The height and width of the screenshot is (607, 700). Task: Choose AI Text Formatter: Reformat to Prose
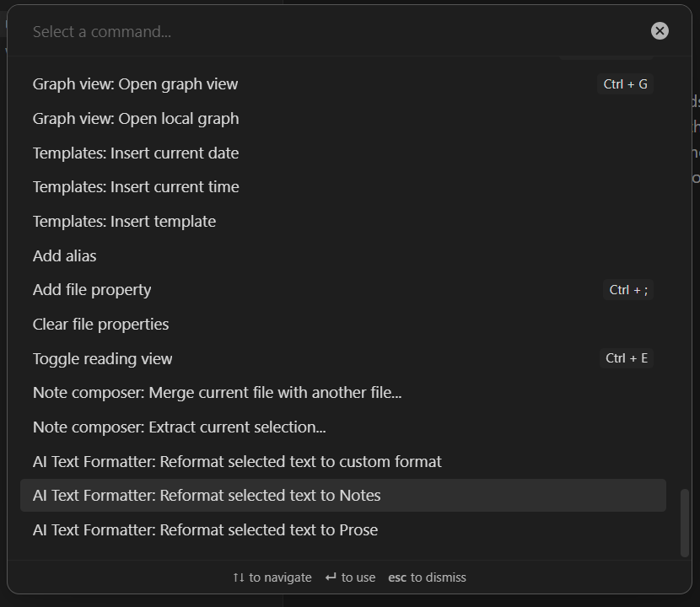click(x=343, y=529)
